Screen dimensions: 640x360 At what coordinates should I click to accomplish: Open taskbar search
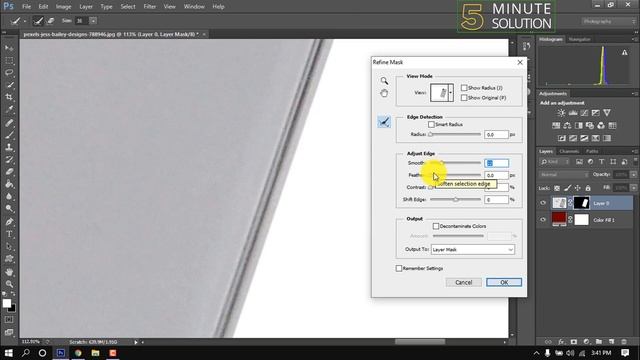tap(25, 353)
